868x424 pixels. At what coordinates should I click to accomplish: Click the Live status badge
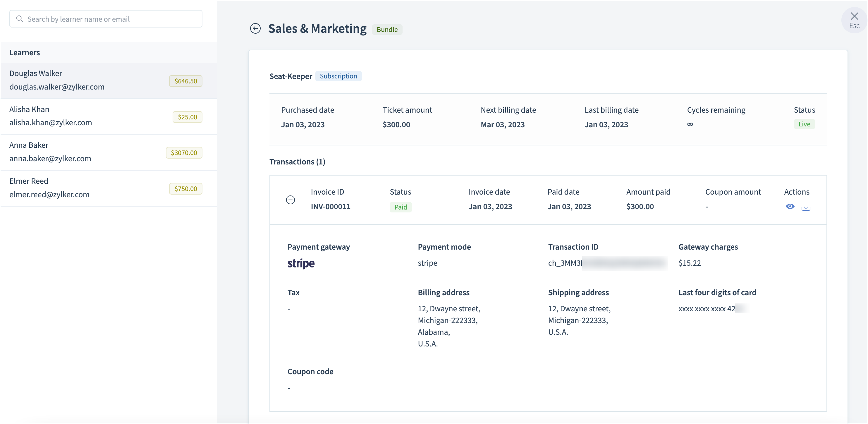pyautogui.click(x=804, y=124)
